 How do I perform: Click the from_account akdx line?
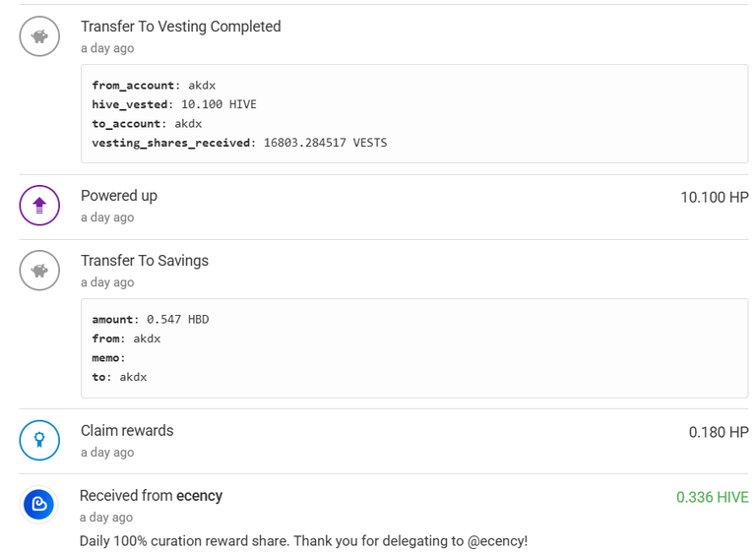(154, 86)
